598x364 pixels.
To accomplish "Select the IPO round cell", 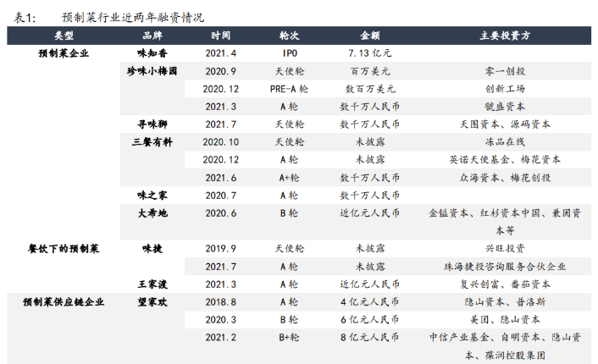I will pyautogui.click(x=290, y=53).
